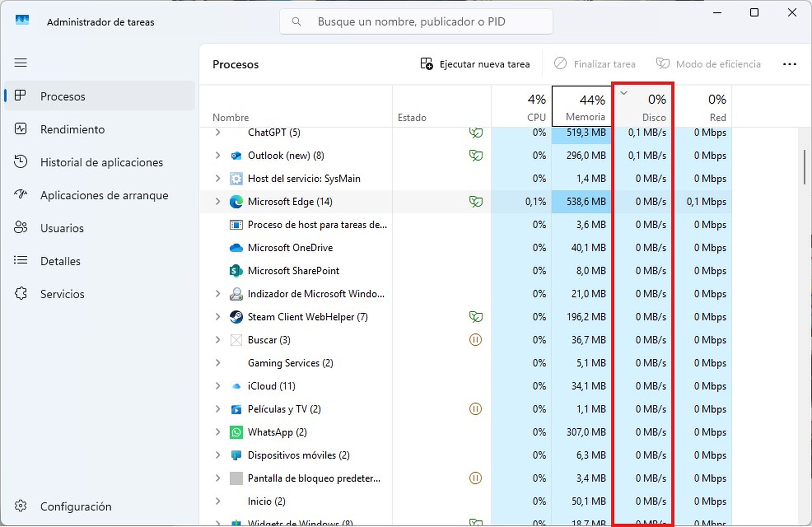This screenshot has height=527, width=812.
Task: Click the iCloud icon
Action: point(236,386)
